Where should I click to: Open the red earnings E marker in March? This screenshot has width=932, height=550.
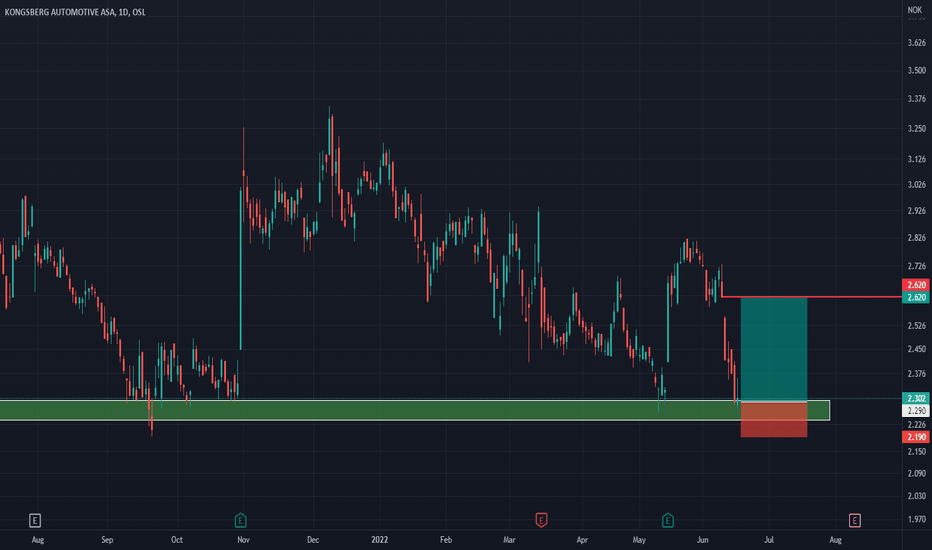(x=541, y=520)
